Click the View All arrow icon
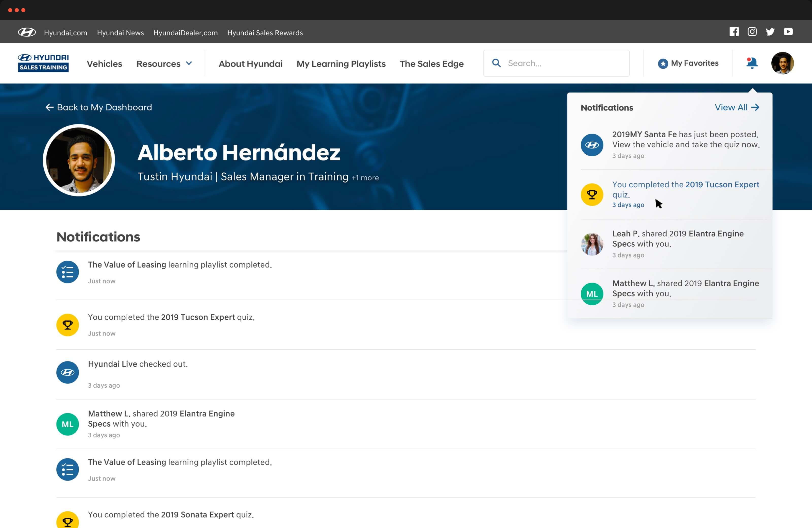 click(755, 107)
